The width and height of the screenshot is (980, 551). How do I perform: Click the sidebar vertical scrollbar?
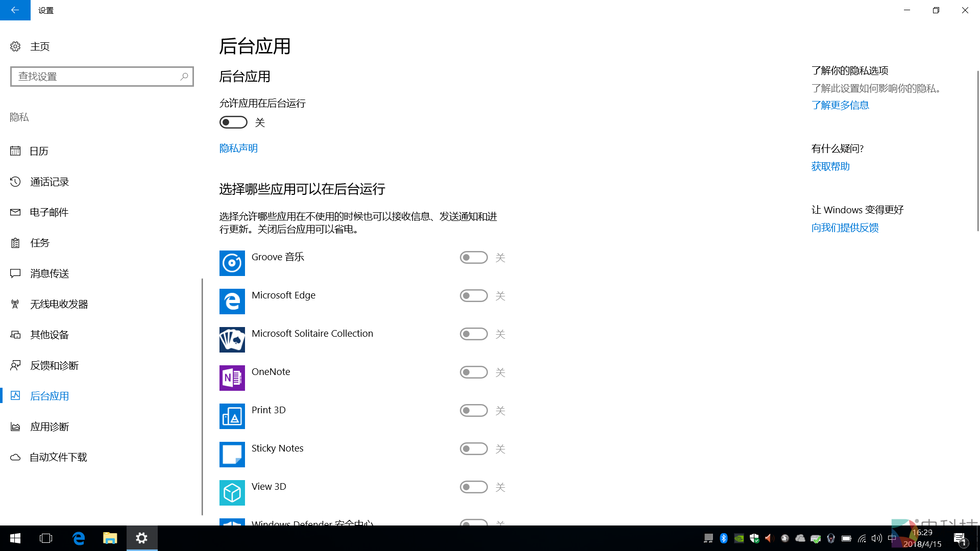[x=202, y=396]
